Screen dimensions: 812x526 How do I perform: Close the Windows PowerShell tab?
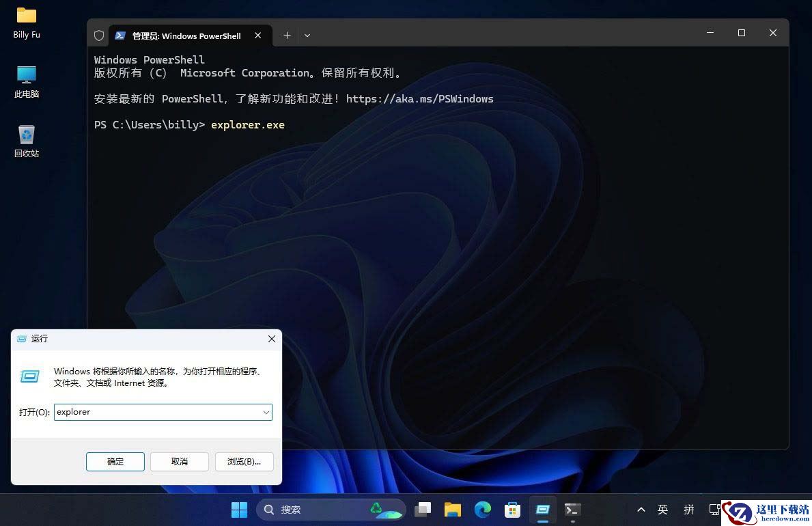(x=258, y=36)
